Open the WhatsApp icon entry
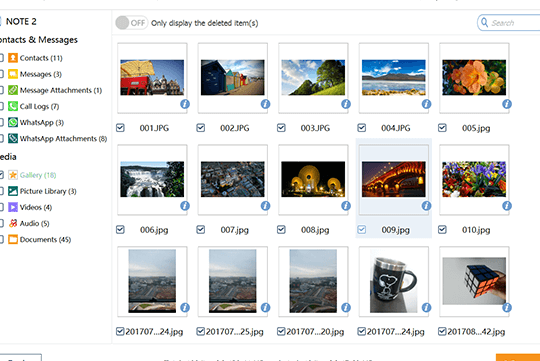The width and height of the screenshot is (540, 361). (13, 123)
